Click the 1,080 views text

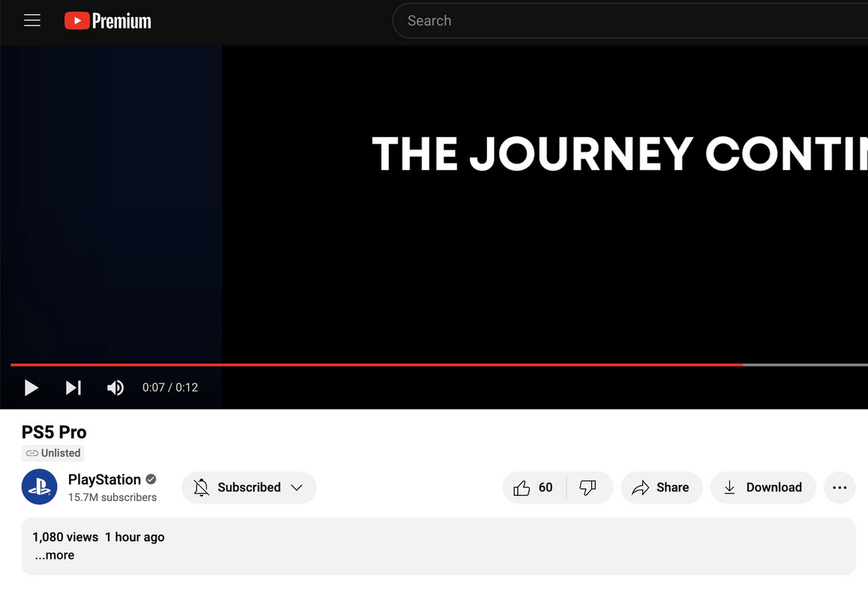pos(65,537)
